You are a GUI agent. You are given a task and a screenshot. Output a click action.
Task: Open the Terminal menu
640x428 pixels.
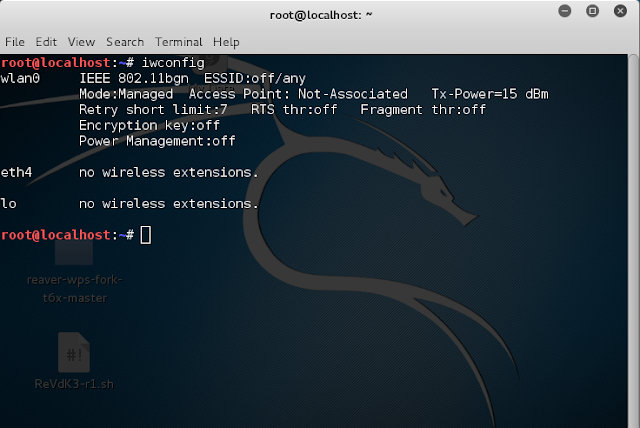(x=178, y=42)
